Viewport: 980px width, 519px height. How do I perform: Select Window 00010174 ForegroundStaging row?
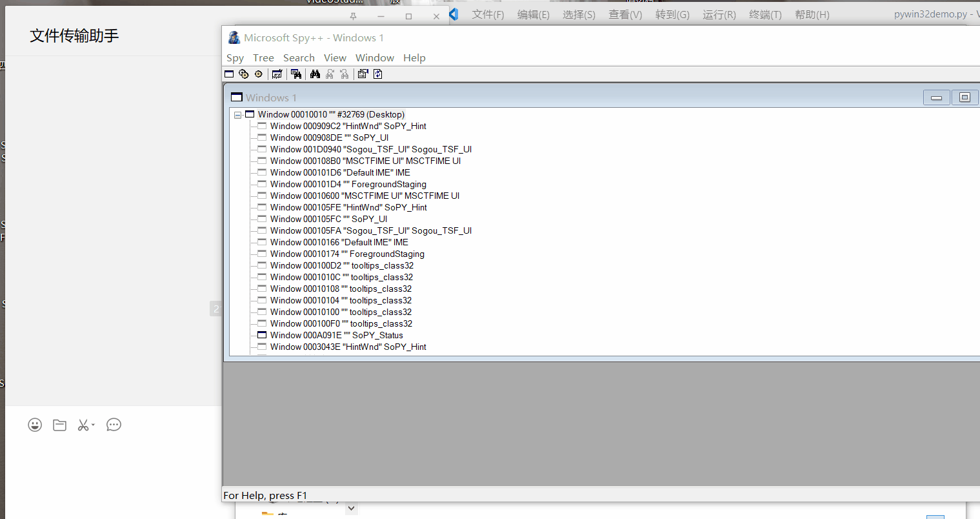click(347, 254)
